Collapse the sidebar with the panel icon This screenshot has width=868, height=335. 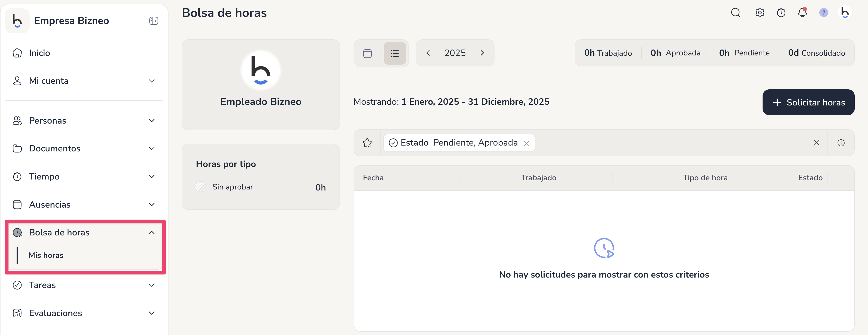tap(154, 21)
